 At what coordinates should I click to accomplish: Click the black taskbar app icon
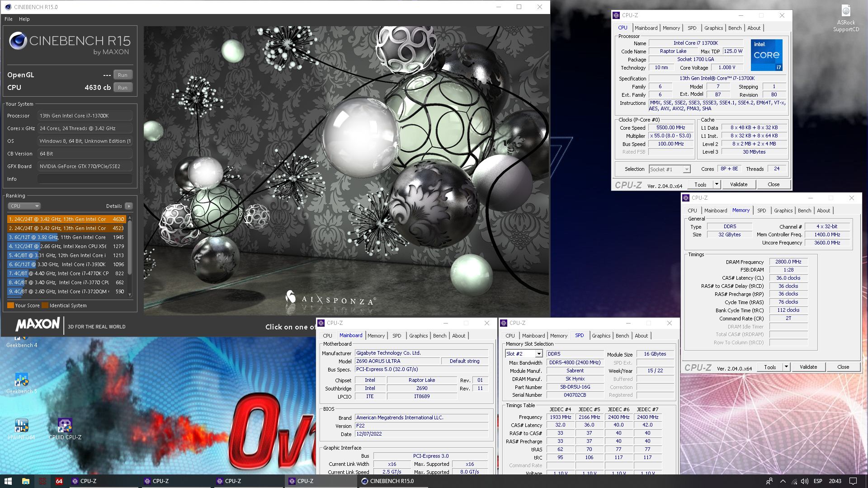click(x=42, y=481)
